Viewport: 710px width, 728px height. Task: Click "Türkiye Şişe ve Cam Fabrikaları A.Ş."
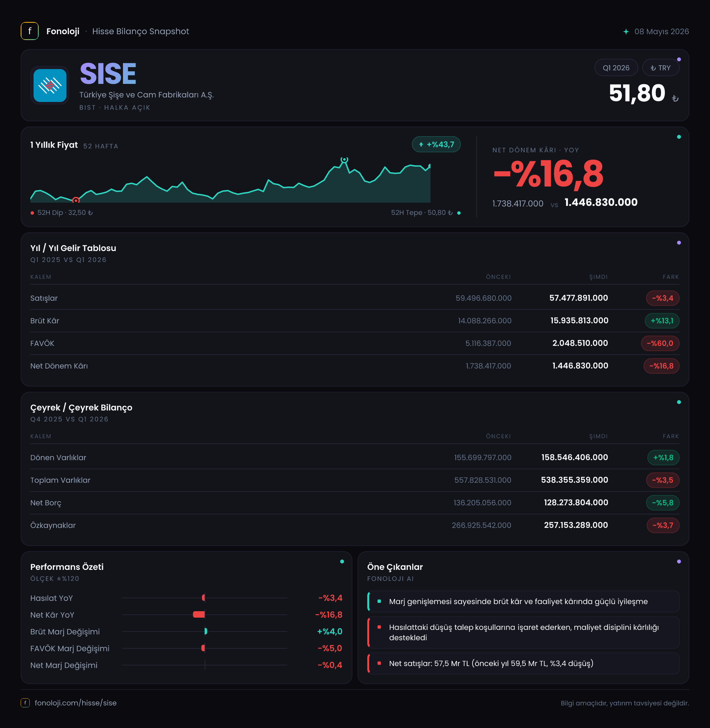click(147, 95)
